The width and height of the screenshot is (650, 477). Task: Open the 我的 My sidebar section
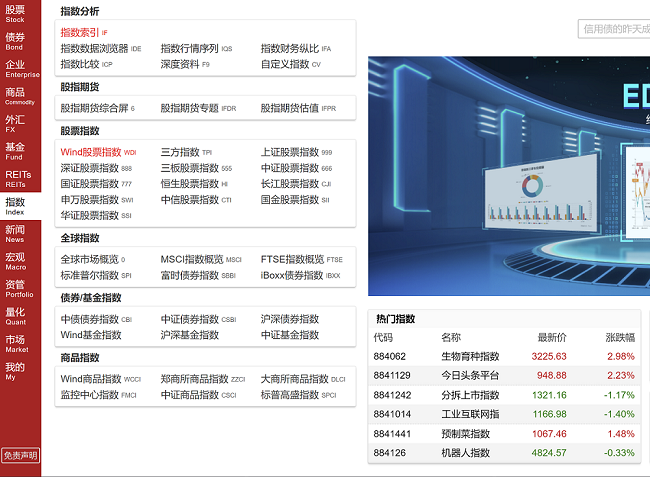point(20,371)
